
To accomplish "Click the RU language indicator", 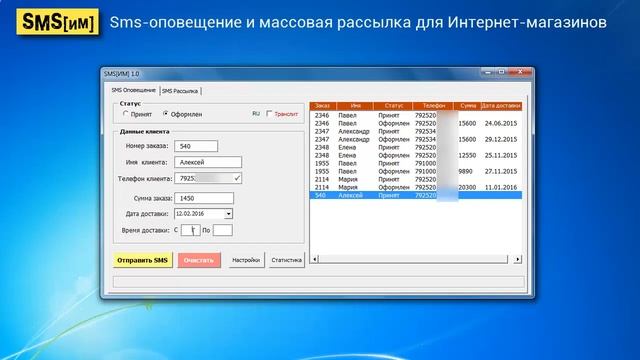I will (x=256, y=113).
